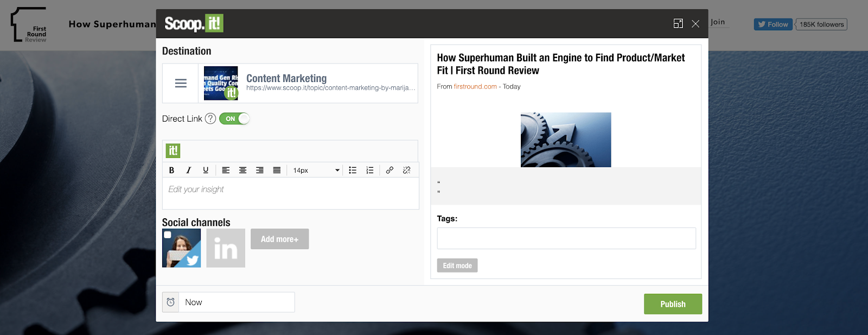Remove link with the unlink icon
Image resolution: width=868 pixels, height=335 pixels.
[x=407, y=170]
